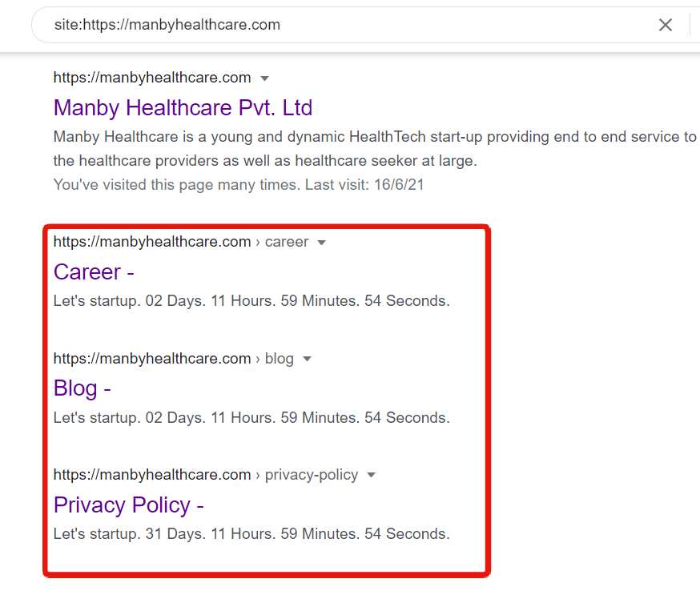Screen dimensions: 700x607
Task: Click the https://manbyhealthcare.com › privacy-policy URL text
Action: 206,474
